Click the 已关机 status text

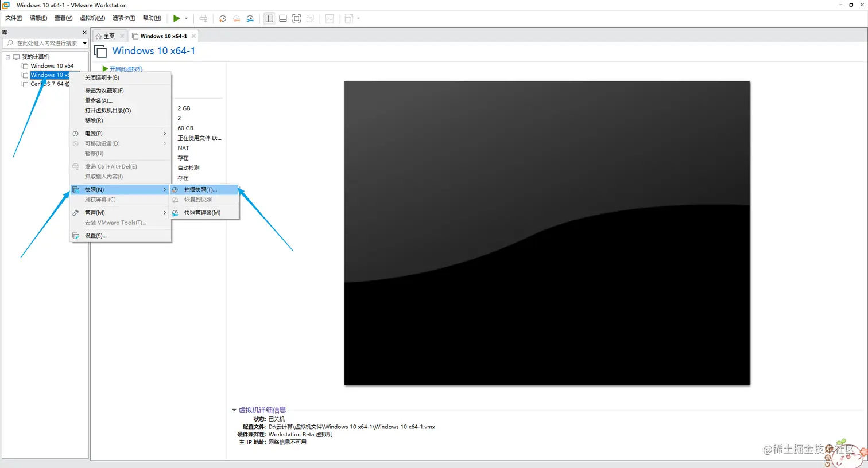[277, 419]
